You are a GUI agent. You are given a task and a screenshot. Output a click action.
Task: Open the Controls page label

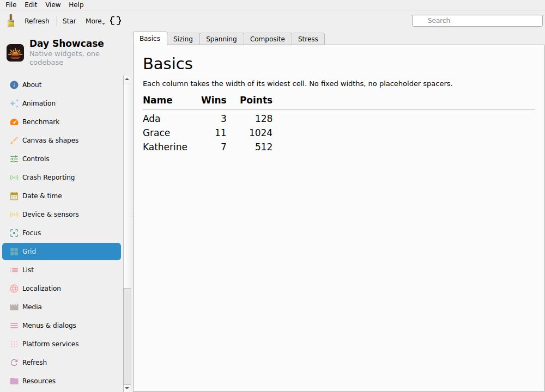36,158
